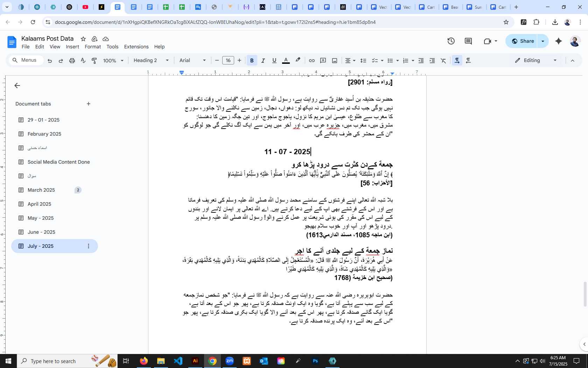The width and height of the screenshot is (588, 368).
Task: Open the Insert menu
Action: click(72, 47)
